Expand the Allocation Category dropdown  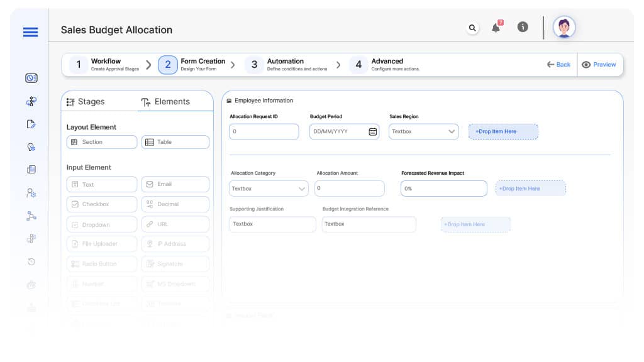[302, 189]
